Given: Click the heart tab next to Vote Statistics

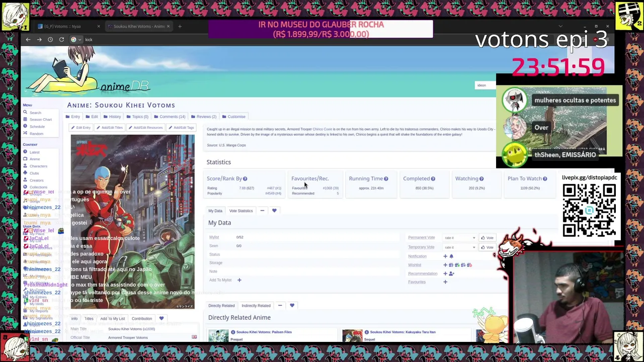Looking at the screenshot, I should coord(274,211).
